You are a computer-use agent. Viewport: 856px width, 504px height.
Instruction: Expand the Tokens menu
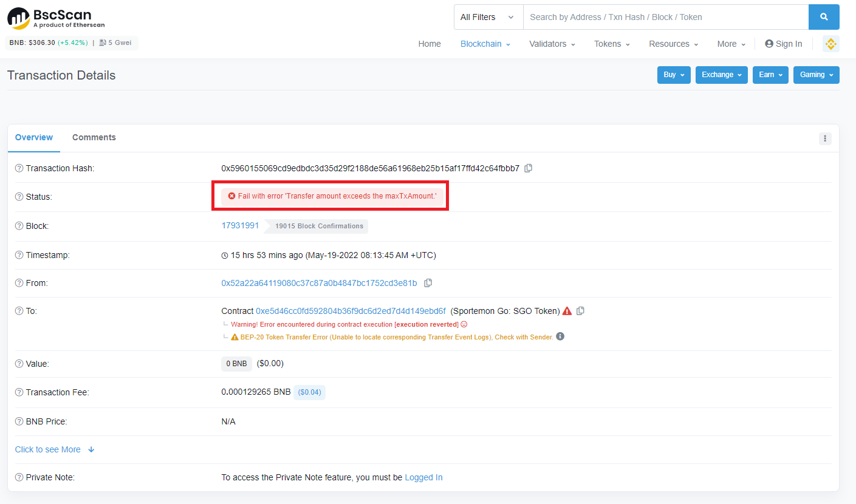[612, 44]
